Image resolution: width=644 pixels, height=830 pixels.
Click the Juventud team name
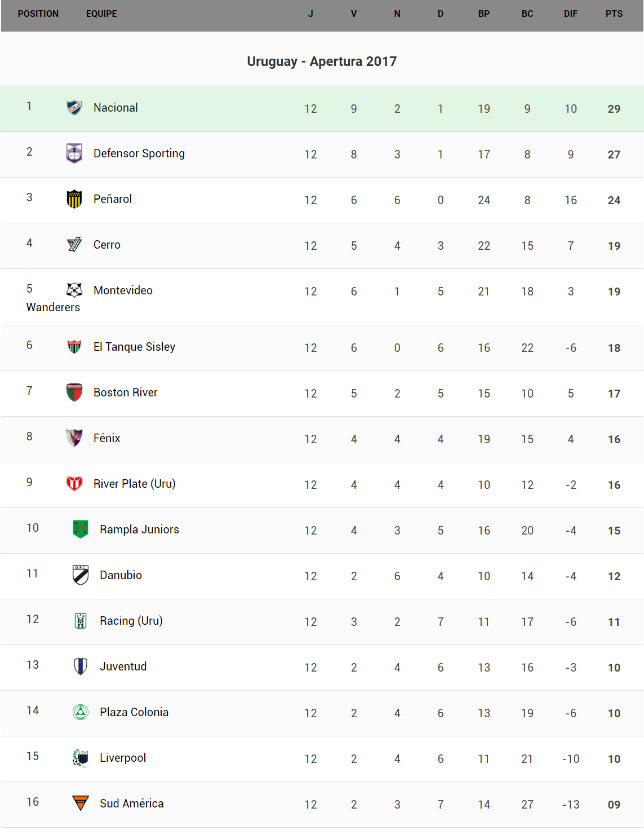pos(123,666)
